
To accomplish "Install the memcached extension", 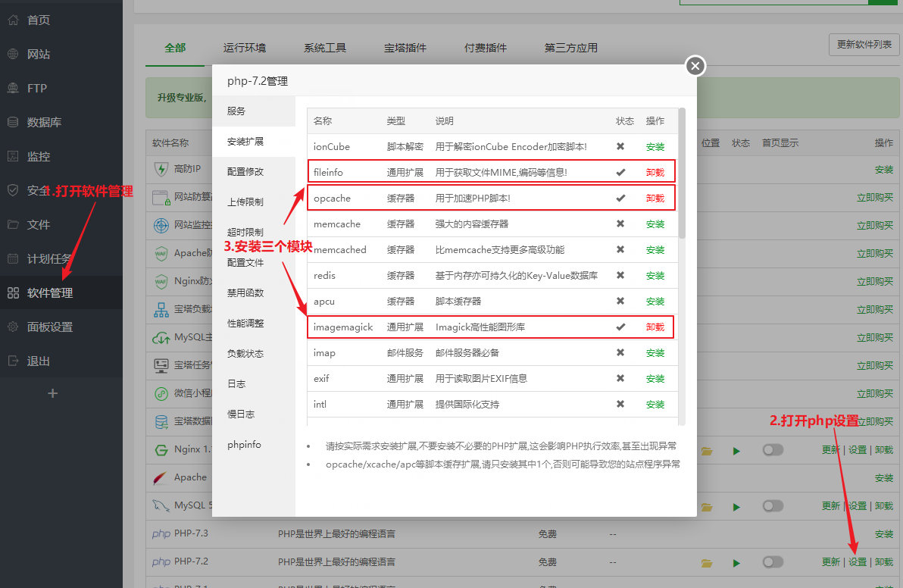I will click(655, 250).
